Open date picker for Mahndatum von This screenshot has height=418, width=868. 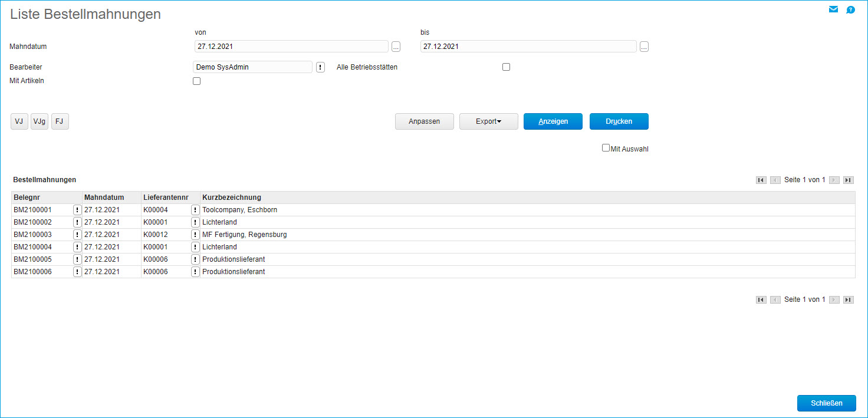(396, 47)
